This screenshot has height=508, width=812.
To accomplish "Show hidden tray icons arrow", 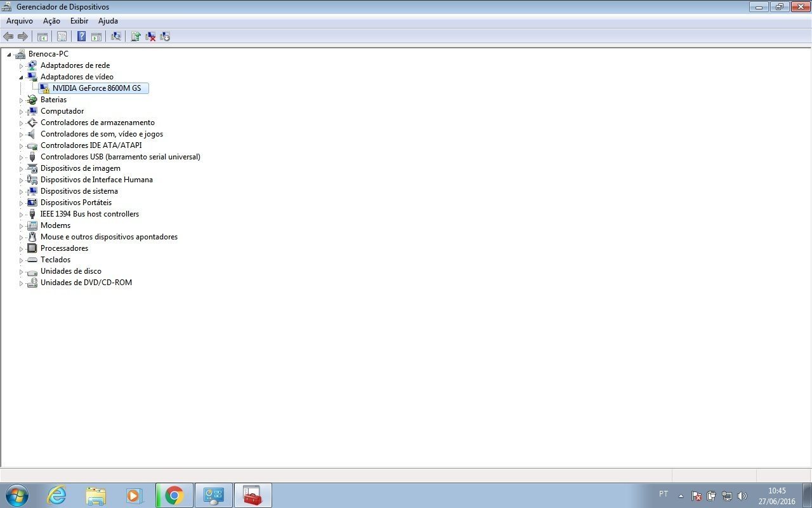I will 681,496.
